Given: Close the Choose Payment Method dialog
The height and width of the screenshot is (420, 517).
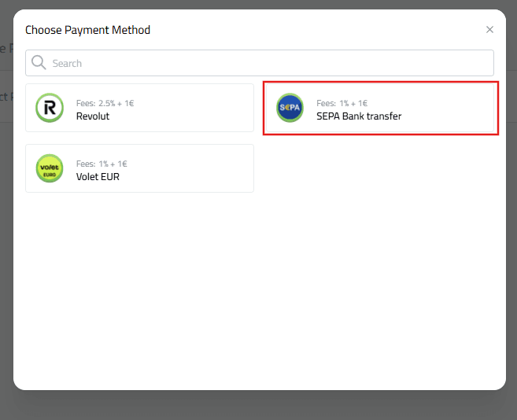Looking at the screenshot, I should click(x=489, y=30).
